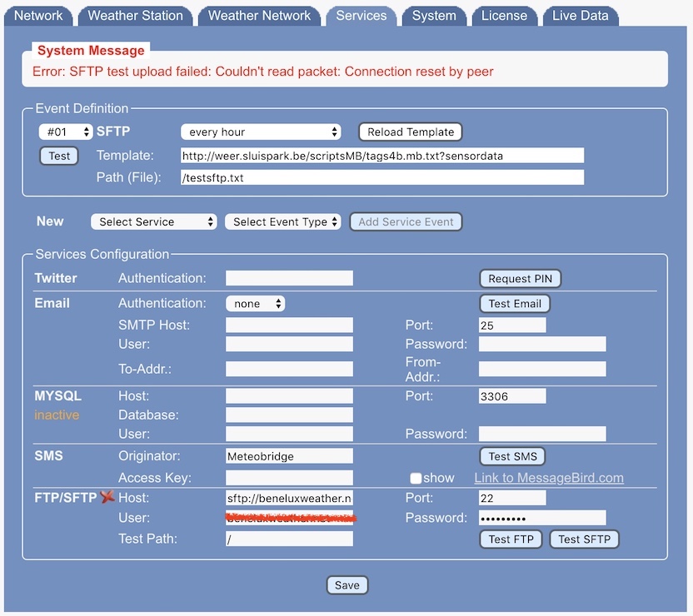The image size is (693, 616).
Task: Click the FTP/SFTP Host input field
Action: (x=289, y=498)
